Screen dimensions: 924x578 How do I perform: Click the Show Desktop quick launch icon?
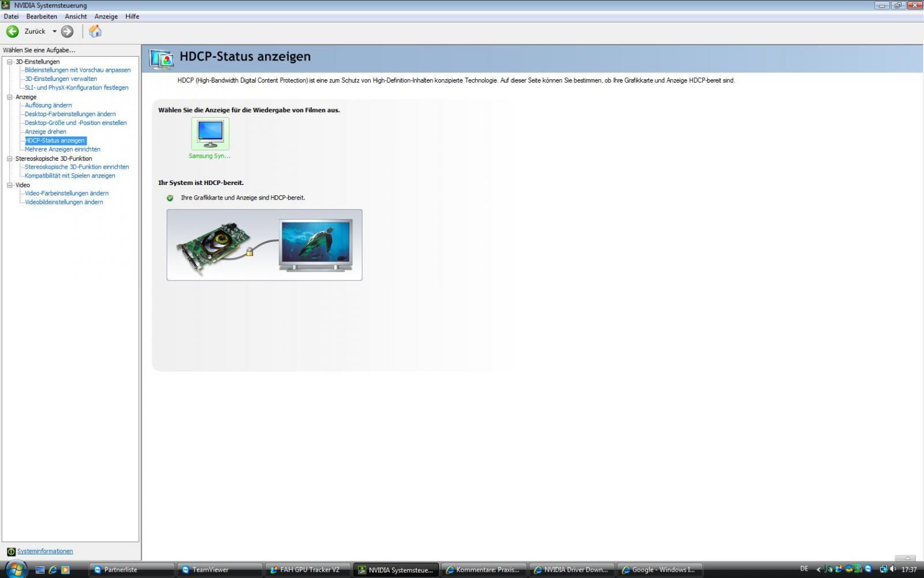pos(40,569)
